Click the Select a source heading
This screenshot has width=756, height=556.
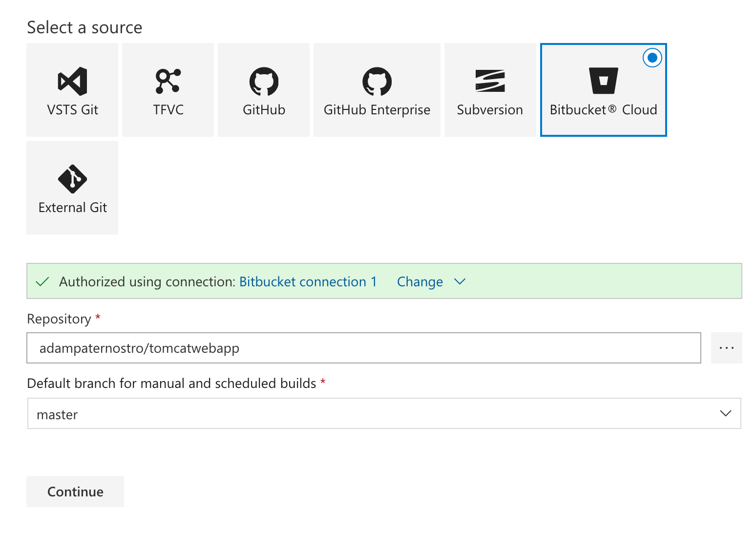click(84, 27)
